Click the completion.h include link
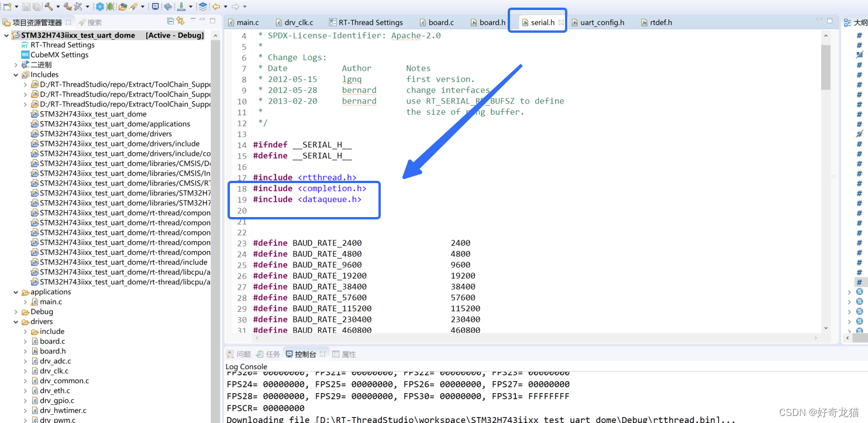 click(x=332, y=188)
